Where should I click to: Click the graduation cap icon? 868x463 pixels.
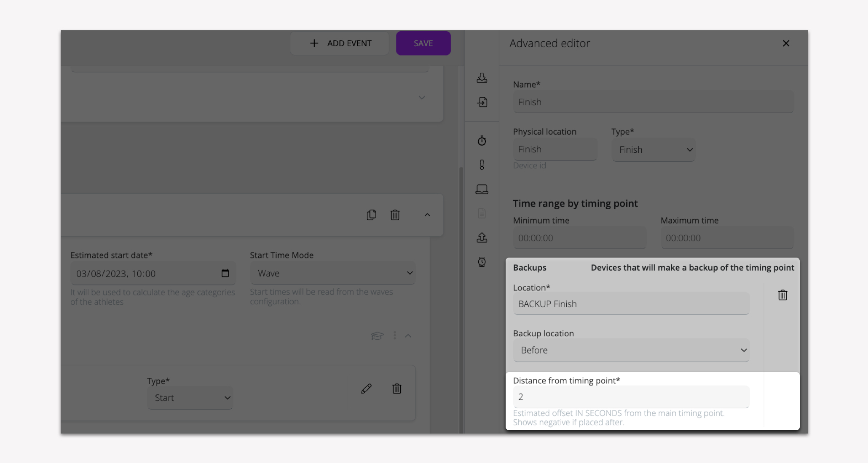pyautogui.click(x=377, y=335)
